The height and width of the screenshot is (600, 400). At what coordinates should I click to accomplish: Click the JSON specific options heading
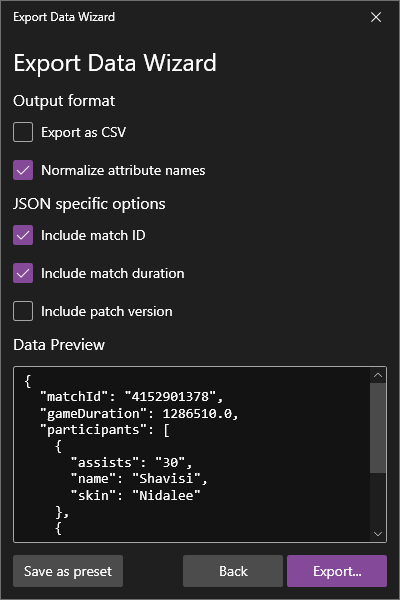[89, 204]
